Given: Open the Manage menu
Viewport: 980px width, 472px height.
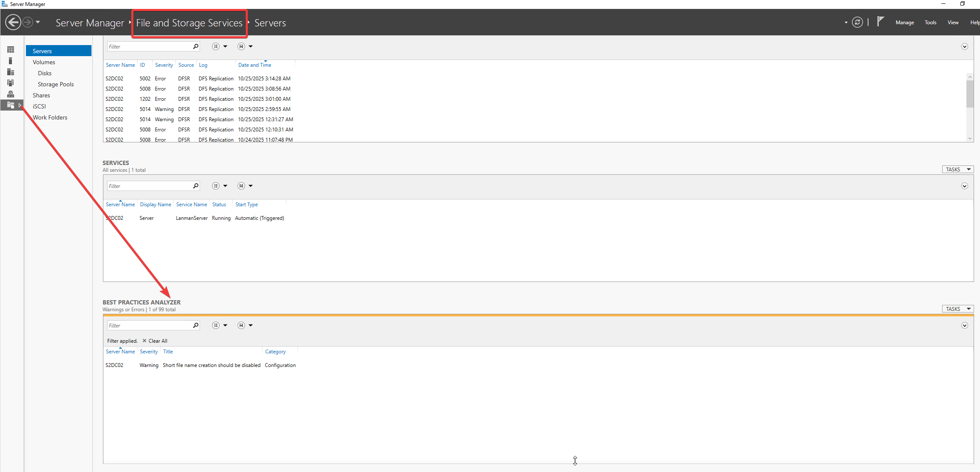Looking at the screenshot, I should click(x=904, y=23).
